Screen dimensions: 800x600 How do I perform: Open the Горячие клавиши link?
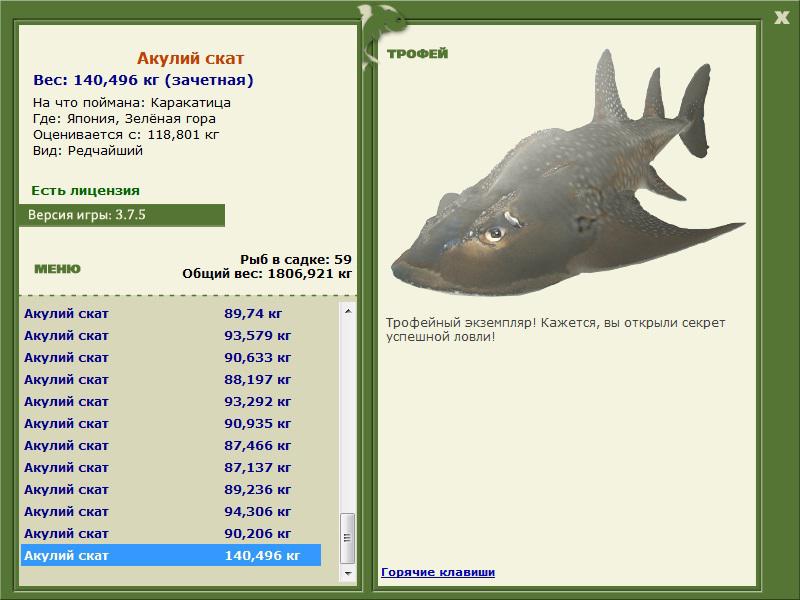coord(438,572)
